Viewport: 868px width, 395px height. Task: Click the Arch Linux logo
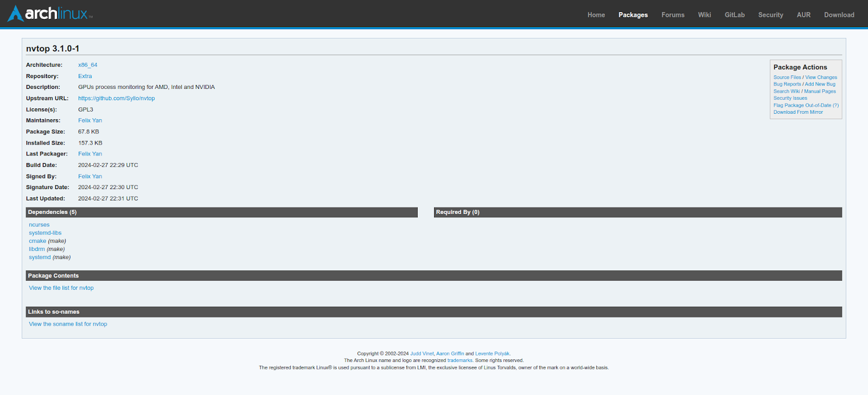point(50,14)
